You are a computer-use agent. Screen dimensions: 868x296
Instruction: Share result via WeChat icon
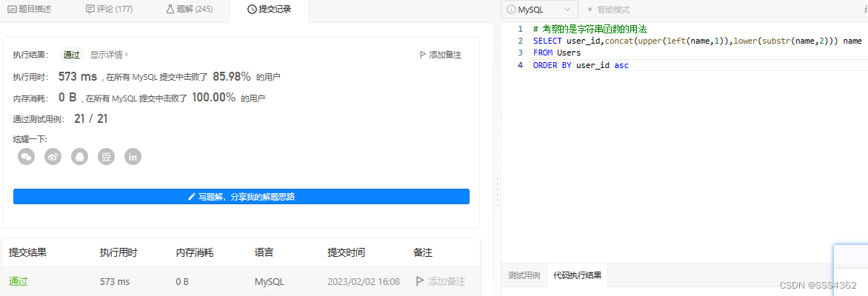26,157
